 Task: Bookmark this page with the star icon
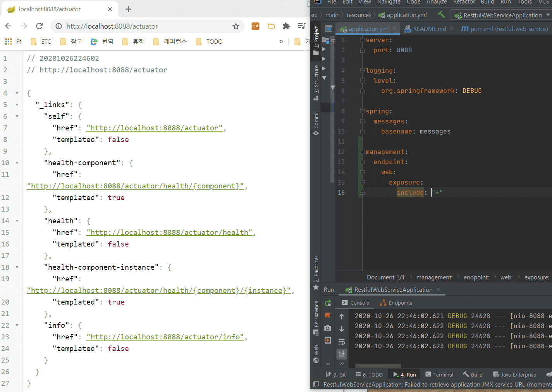click(x=236, y=26)
